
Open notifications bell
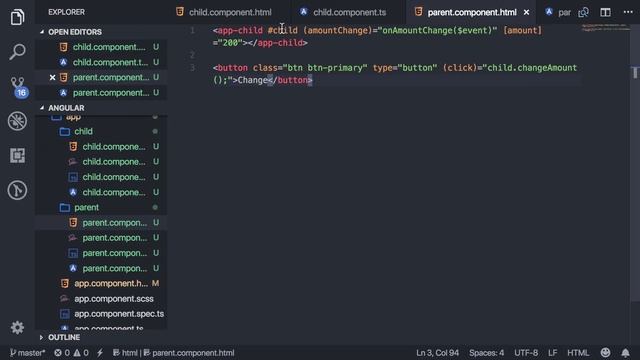pos(625,353)
